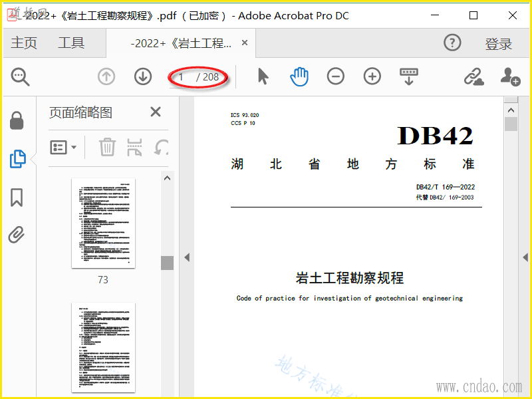Image resolution: width=532 pixels, height=399 pixels.
Task: Click the document title 岩土工程勘察规程
Action: tap(350, 278)
